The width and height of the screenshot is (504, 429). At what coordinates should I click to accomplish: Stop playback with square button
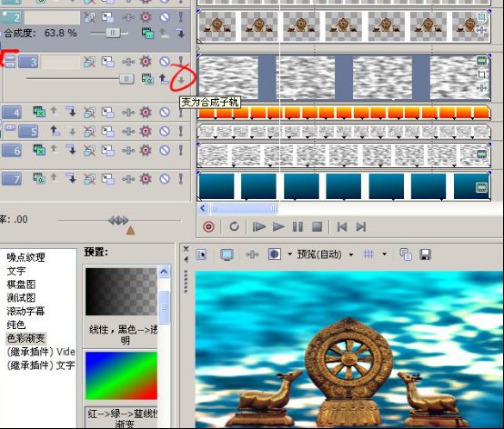point(318,227)
